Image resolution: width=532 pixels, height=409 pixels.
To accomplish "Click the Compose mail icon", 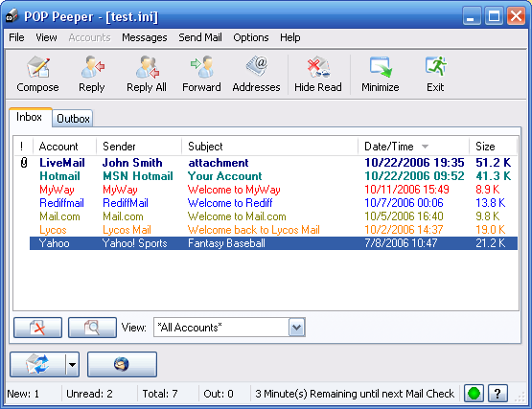I will 38,67.
